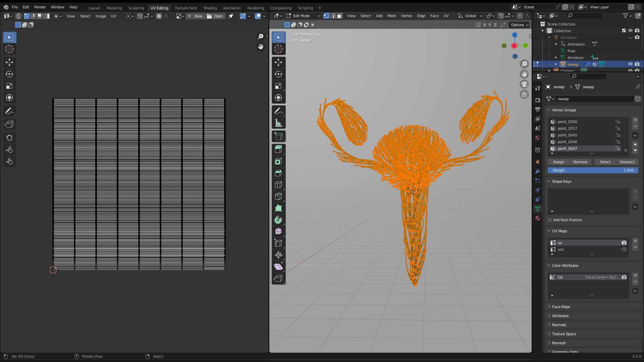Select the Inset Faces tool
Viewport: 644px width, 362px height.
(278, 161)
